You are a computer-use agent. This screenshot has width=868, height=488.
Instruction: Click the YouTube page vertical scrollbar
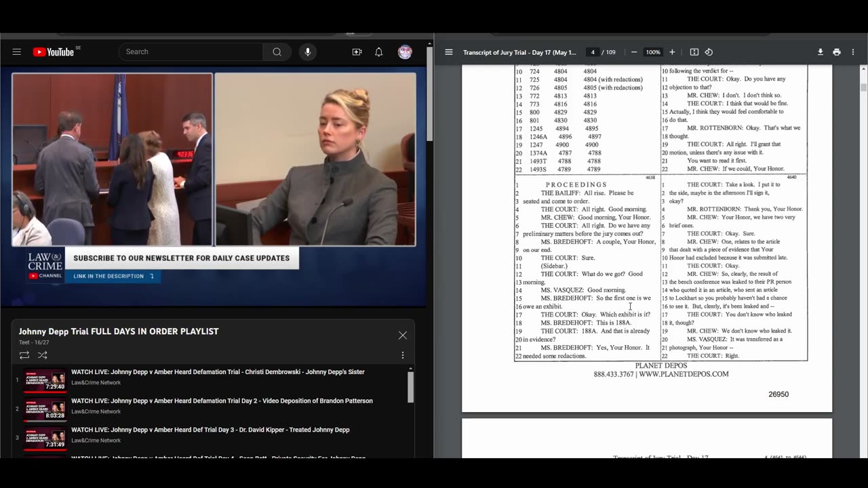tap(429, 95)
